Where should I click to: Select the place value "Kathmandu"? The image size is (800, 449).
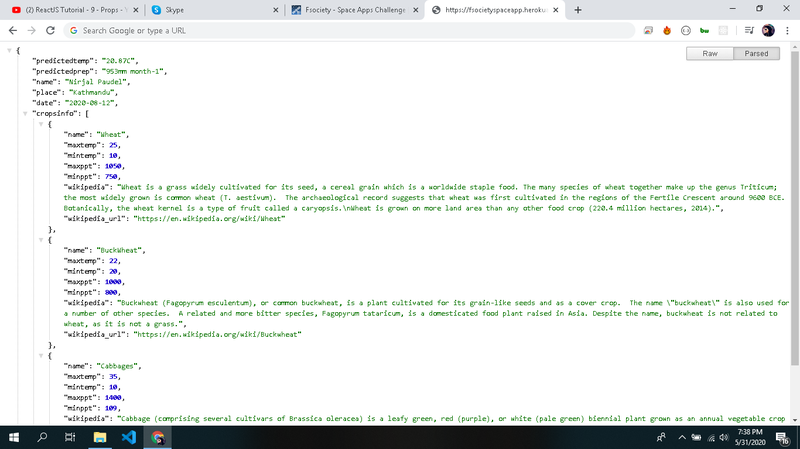click(93, 92)
